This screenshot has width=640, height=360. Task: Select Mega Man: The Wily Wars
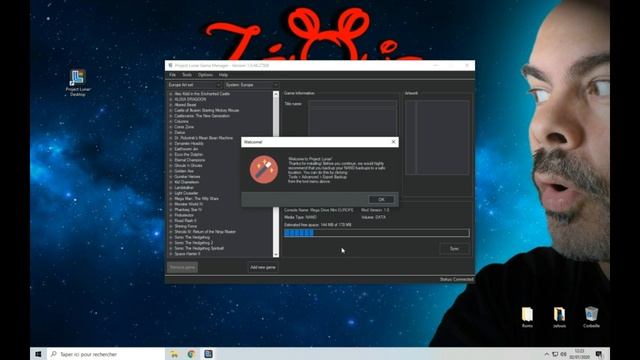pyautogui.click(x=196, y=199)
